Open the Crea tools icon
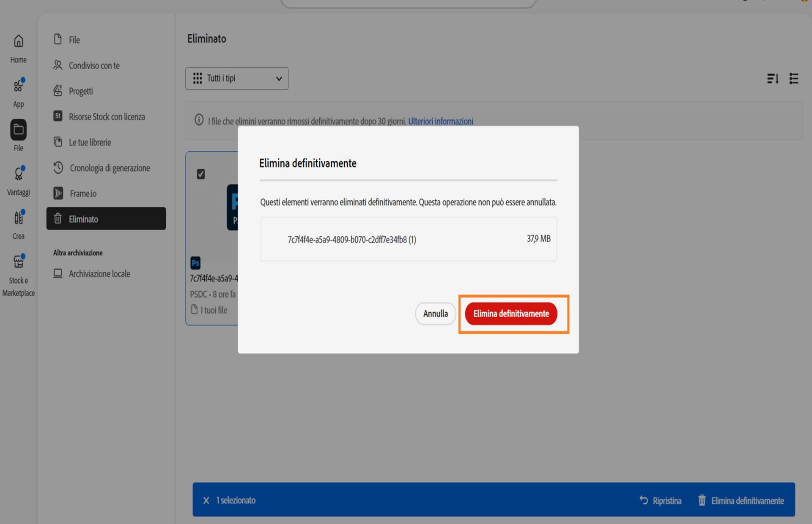Screen dimensions: 812x524 coord(18,218)
